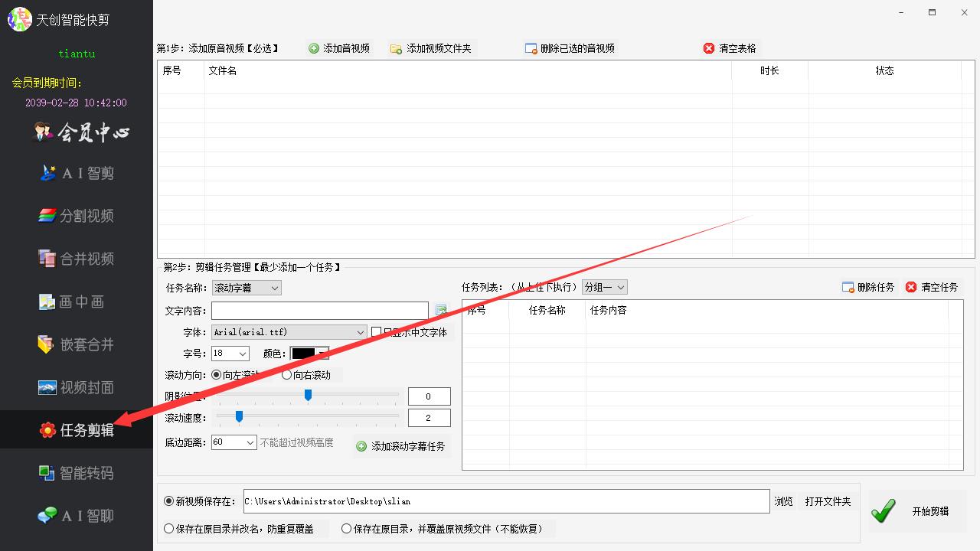Screen dimensions: 980x551
Task: Click 时长 column header
Action: (x=769, y=70)
